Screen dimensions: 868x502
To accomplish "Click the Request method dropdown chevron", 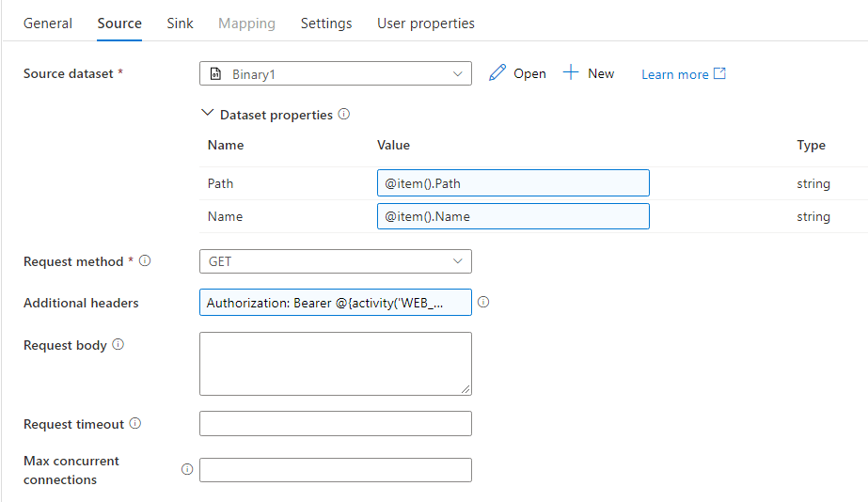I will point(457,261).
